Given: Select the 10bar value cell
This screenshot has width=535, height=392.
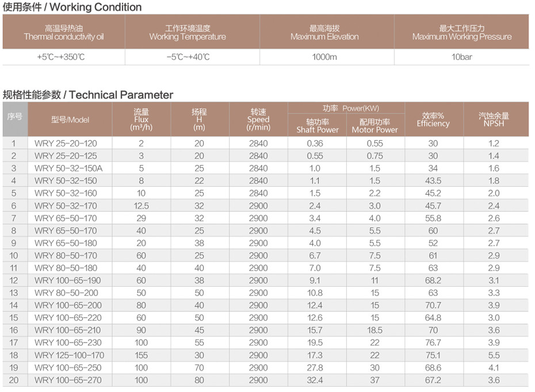Looking at the screenshot, I should [461, 57].
